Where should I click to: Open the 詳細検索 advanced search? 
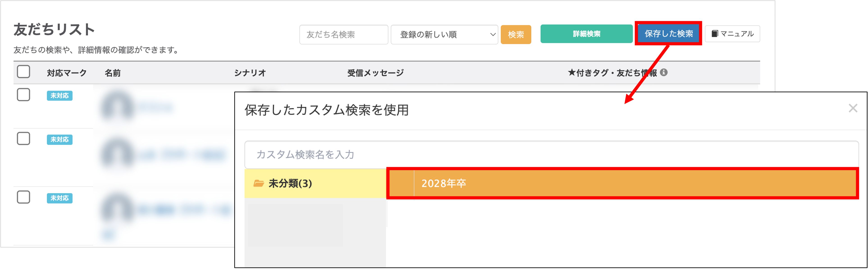click(586, 34)
